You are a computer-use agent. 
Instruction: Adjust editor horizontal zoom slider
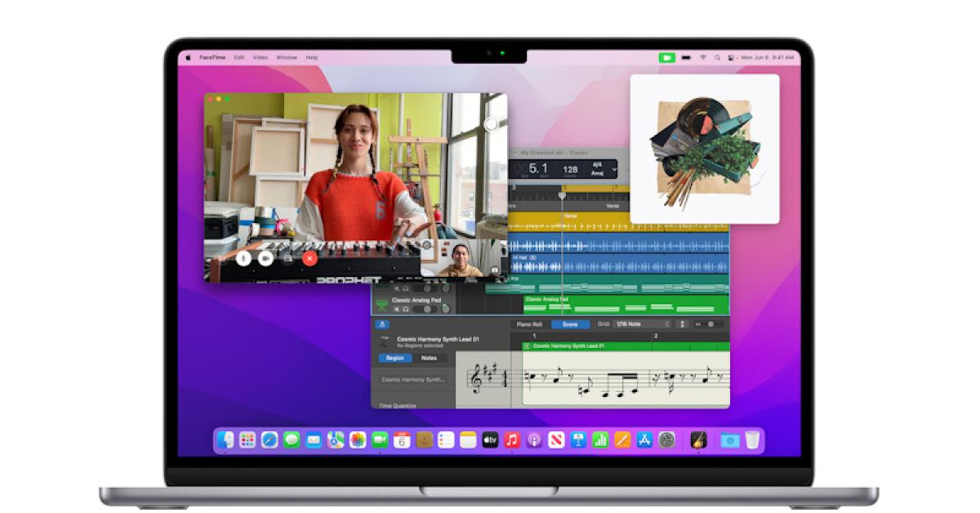[x=710, y=324]
